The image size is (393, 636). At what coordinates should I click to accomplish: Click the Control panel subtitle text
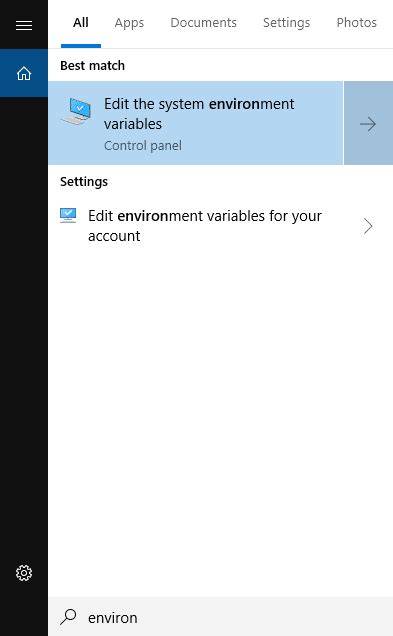(x=143, y=146)
